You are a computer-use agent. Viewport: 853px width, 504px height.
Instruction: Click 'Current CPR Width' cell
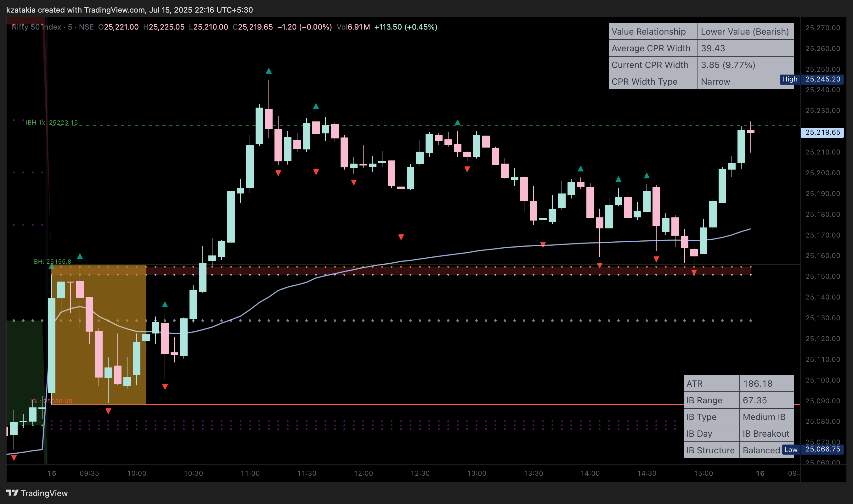pyautogui.click(x=653, y=65)
